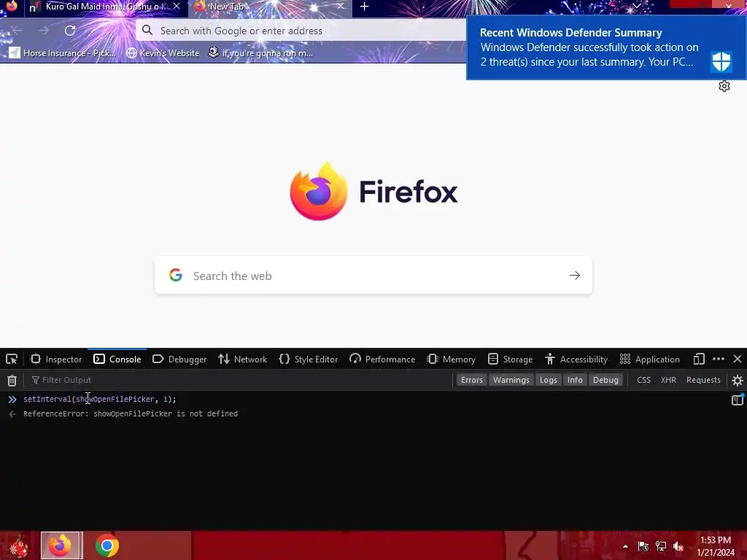Open "if you're gonna run m..." bookmark
Image resolution: width=747 pixels, height=560 pixels.
pyautogui.click(x=260, y=52)
